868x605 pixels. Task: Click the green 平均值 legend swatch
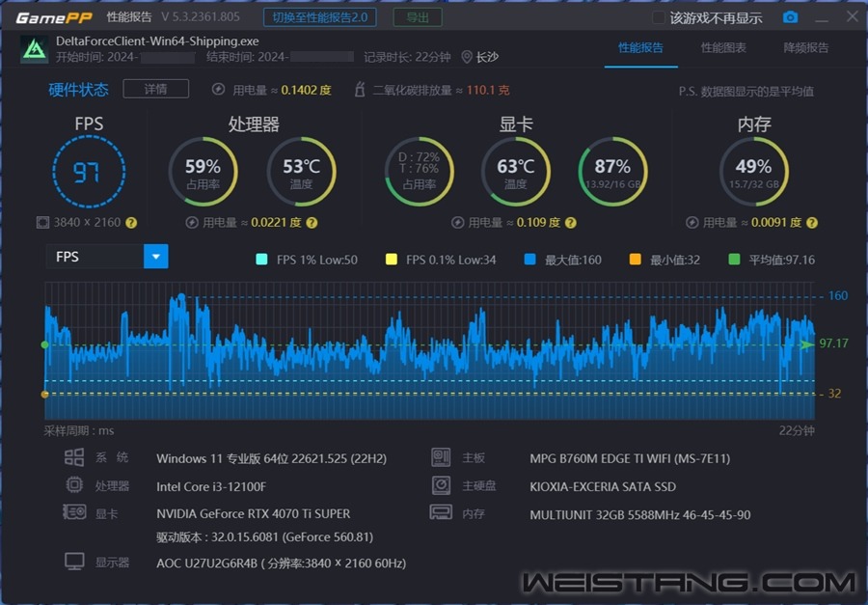tap(734, 260)
